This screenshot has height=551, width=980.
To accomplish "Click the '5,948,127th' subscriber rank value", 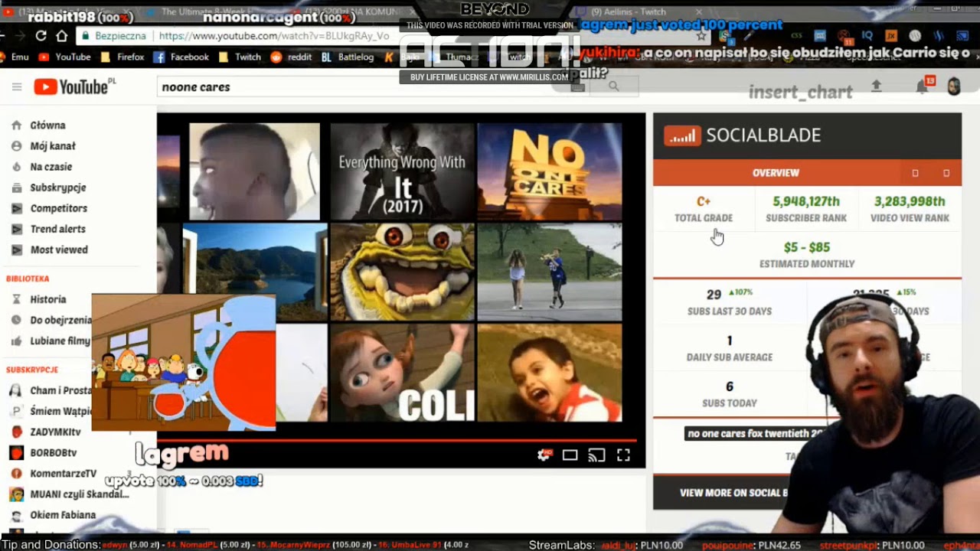I will point(806,201).
